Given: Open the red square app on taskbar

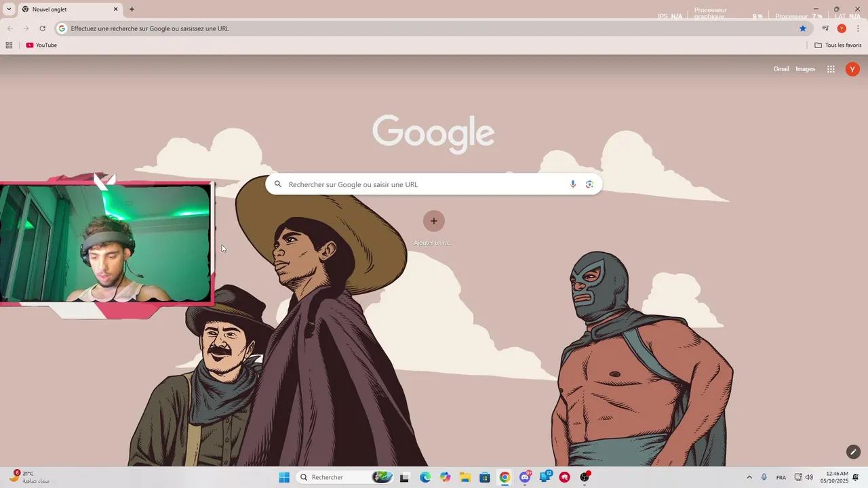Looking at the screenshot, I should pyautogui.click(x=565, y=477).
